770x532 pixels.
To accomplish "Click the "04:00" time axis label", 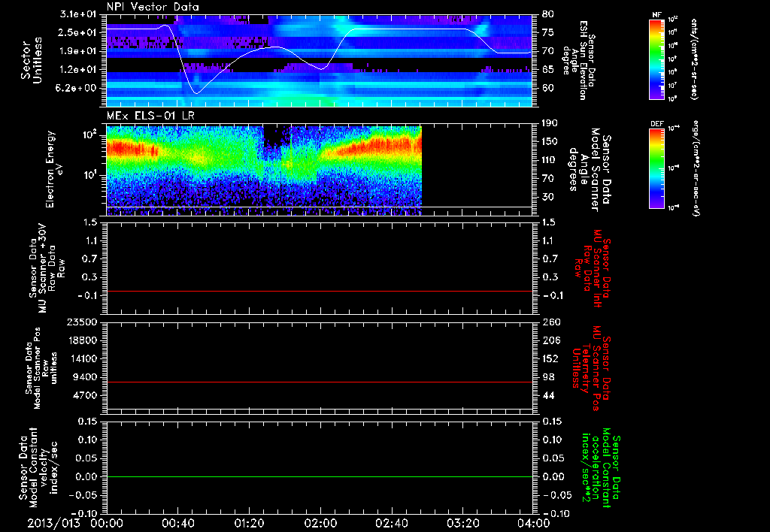I will 534,523.
